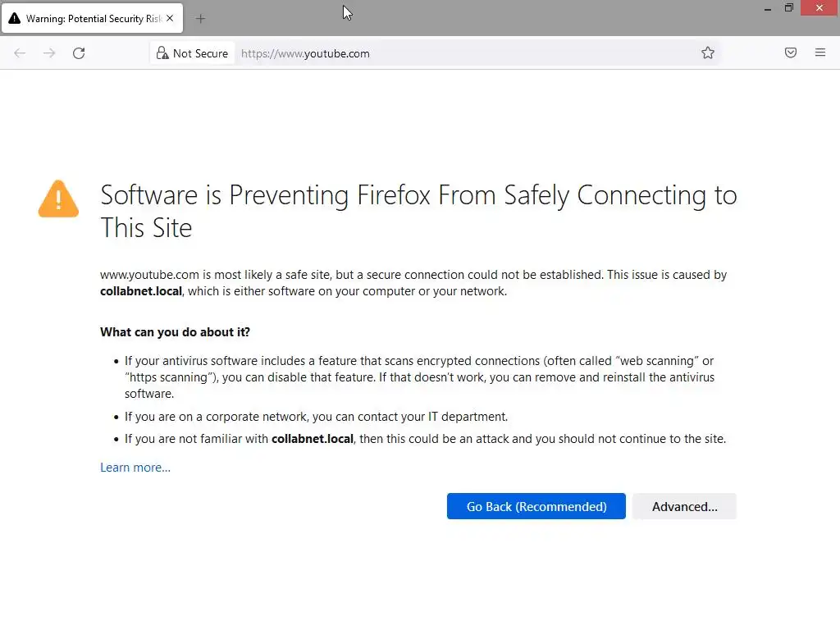Open a new tab with the plus icon
The image size is (840, 630).
click(x=200, y=19)
